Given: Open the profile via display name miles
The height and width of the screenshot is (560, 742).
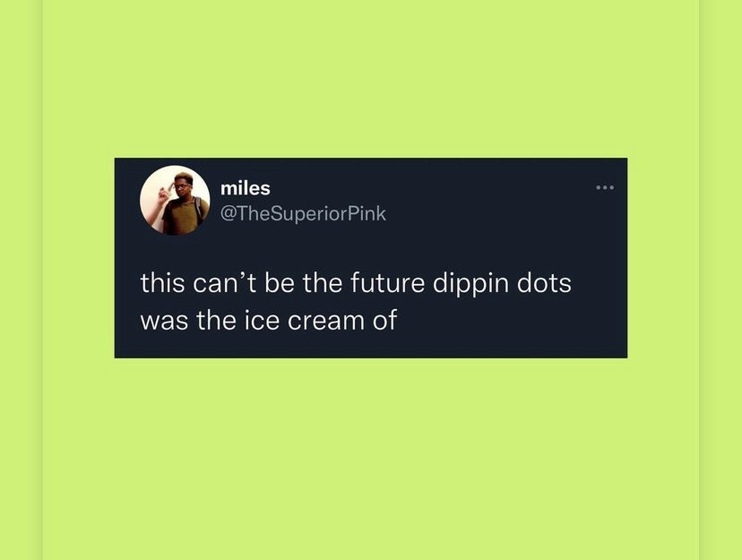Looking at the screenshot, I should [246, 188].
